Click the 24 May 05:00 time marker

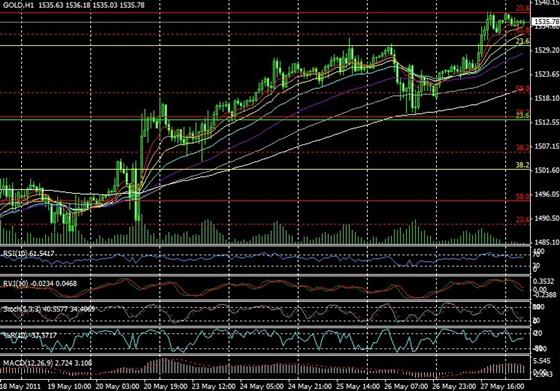(x=262, y=387)
